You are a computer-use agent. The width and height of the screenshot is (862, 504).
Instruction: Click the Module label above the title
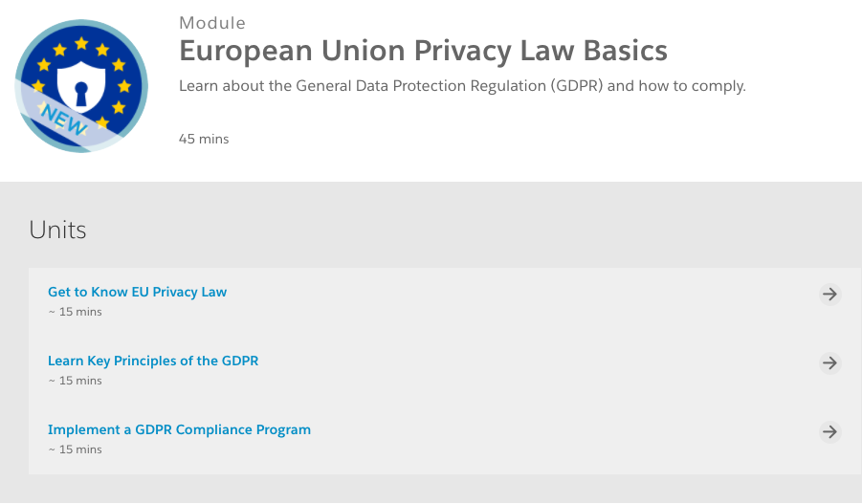212,22
